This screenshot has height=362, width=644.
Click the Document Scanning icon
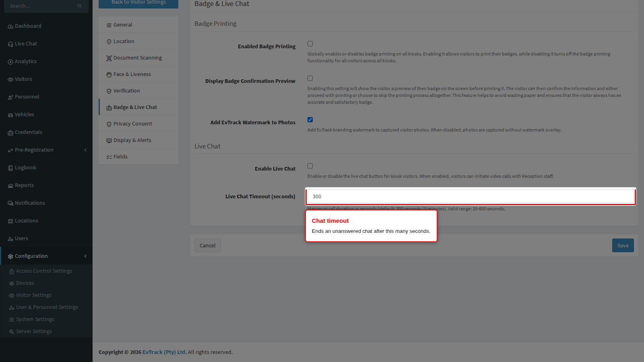109,58
